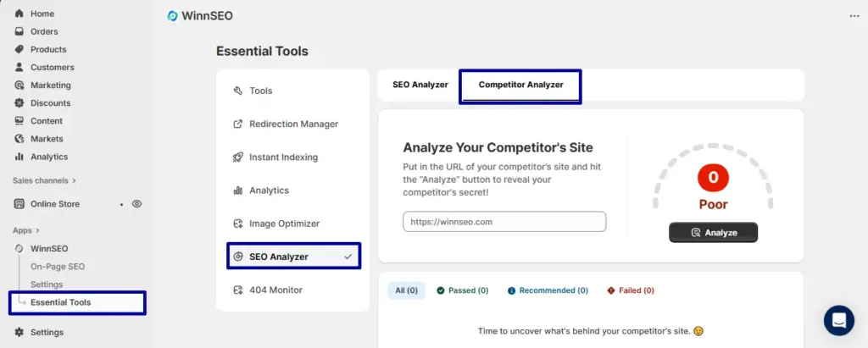
Task: Click the Instant Indexing rocket icon
Action: (238, 157)
